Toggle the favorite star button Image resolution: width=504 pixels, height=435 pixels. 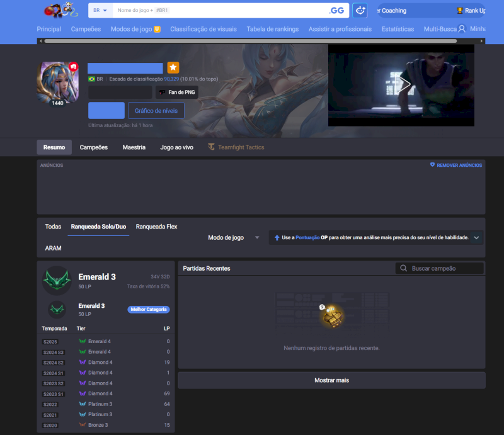pos(173,67)
